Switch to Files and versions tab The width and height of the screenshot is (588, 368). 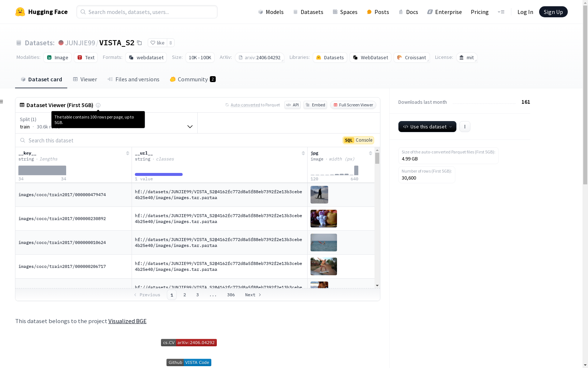[x=133, y=79]
